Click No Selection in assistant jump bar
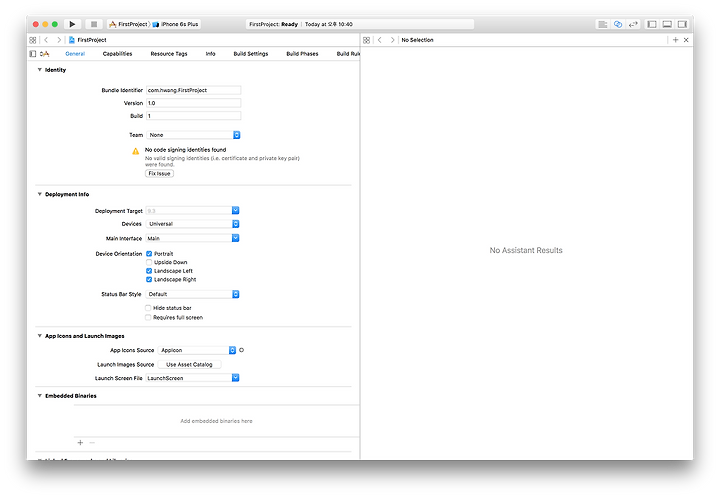Screen dimensions: 720x498 417,40
